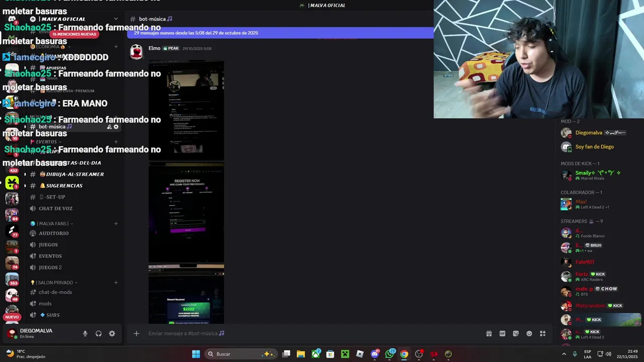Screen dimensions: 644x362
Task: Open the emoji picker
Action: [x=529, y=333]
